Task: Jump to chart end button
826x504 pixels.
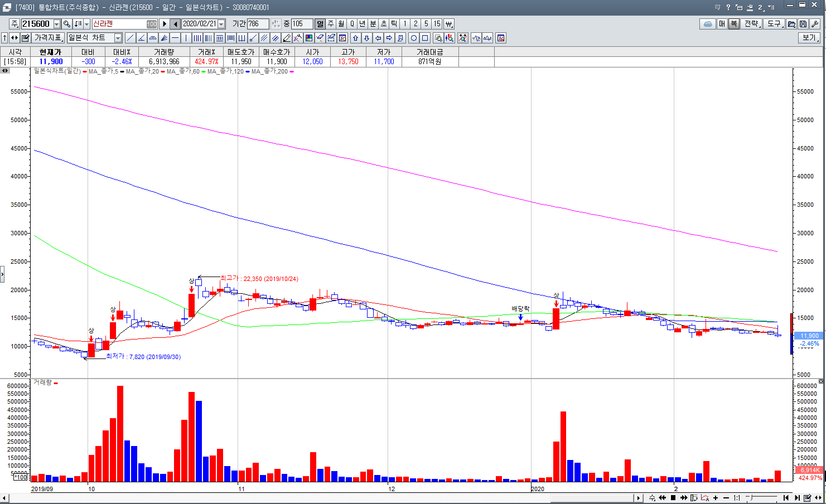Action: coord(797,498)
